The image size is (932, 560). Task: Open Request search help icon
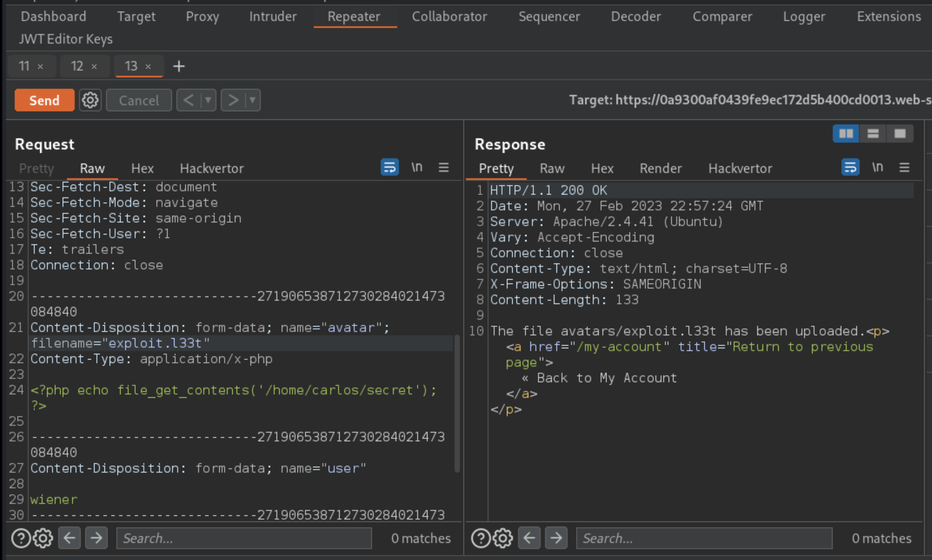[21, 538]
